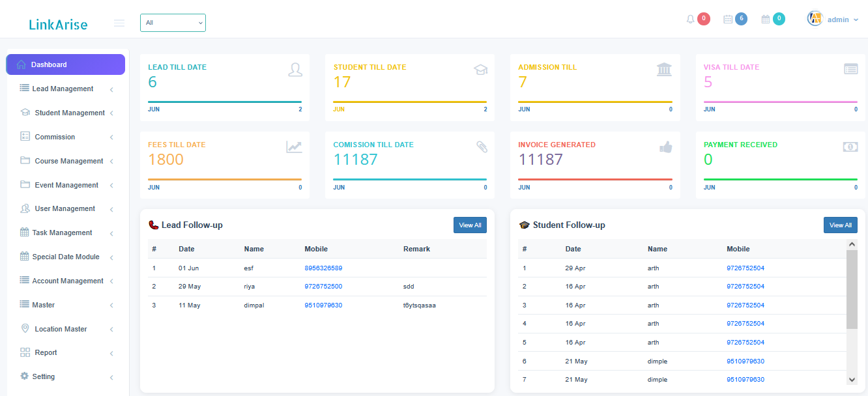Click the LinkArise logo
Screen dimensions: 868x396
pos(58,25)
